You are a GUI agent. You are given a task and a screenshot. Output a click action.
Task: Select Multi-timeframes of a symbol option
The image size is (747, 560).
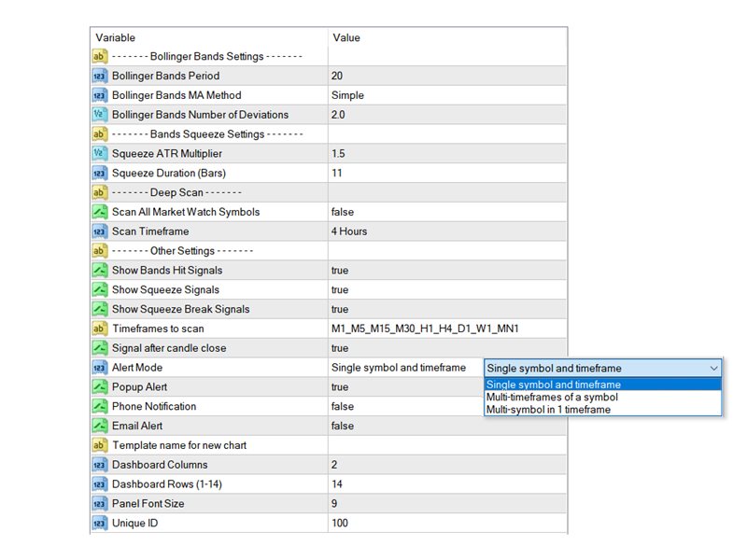552,397
